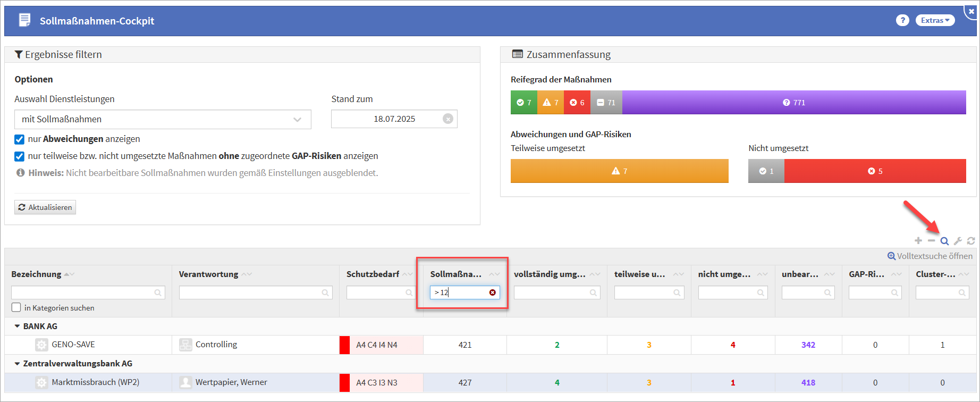Screen dimensions: 980x402
Task: Click the purple 771 maturity bar segment
Action: (794, 103)
